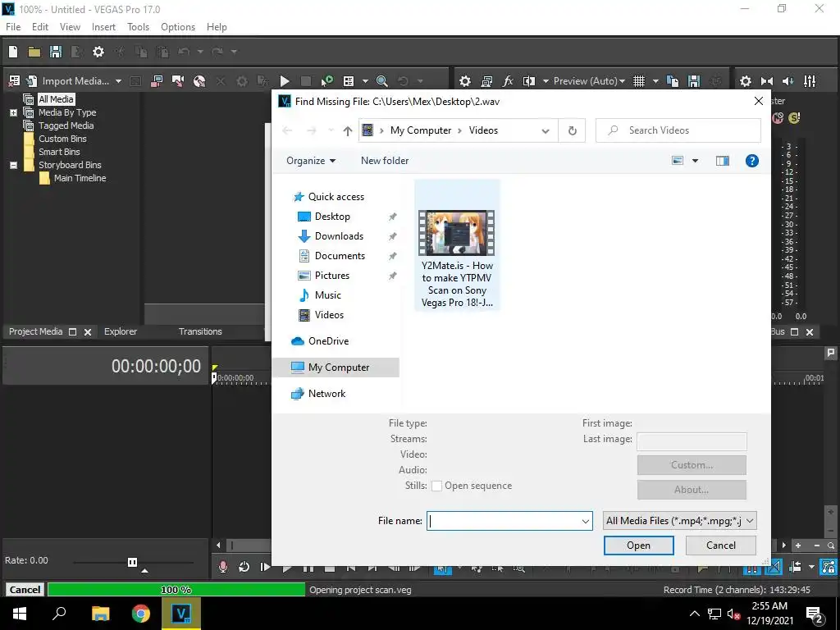Open the change view options dropdown arrow
Viewport: 840px width, 630px height.
696,161
